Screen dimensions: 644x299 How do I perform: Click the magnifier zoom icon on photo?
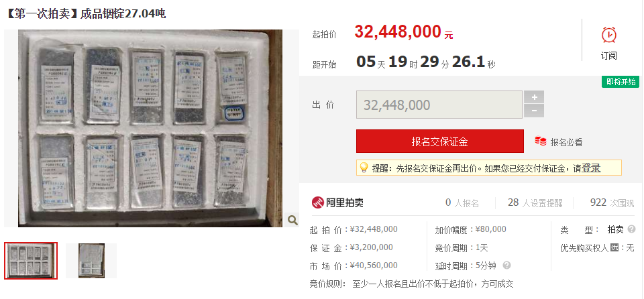(x=292, y=220)
